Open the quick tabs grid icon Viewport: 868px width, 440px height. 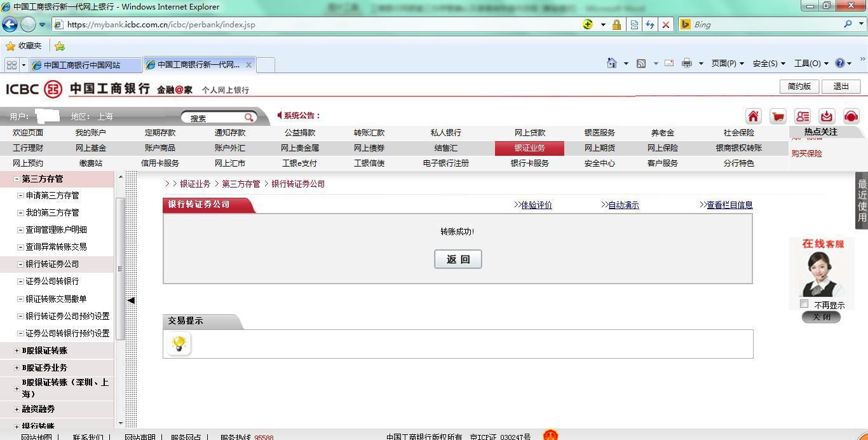tap(11, 65)
